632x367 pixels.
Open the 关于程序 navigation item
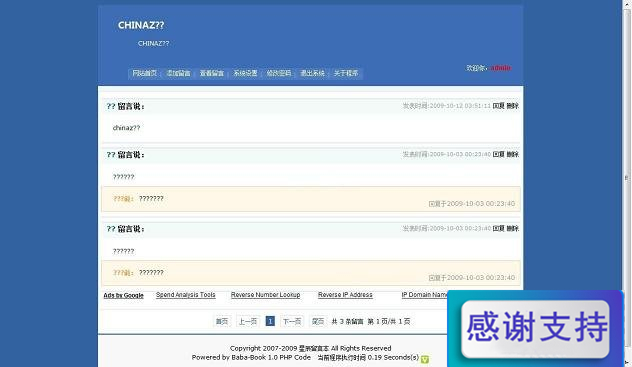(x=346, y=73)
